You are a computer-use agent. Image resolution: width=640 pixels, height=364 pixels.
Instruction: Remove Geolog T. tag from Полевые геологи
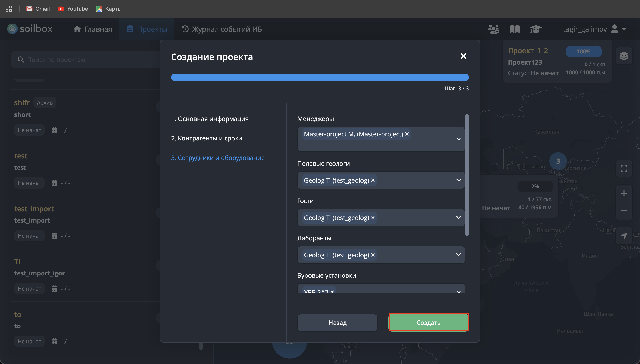pyautogui.click(x=373, y=180)
